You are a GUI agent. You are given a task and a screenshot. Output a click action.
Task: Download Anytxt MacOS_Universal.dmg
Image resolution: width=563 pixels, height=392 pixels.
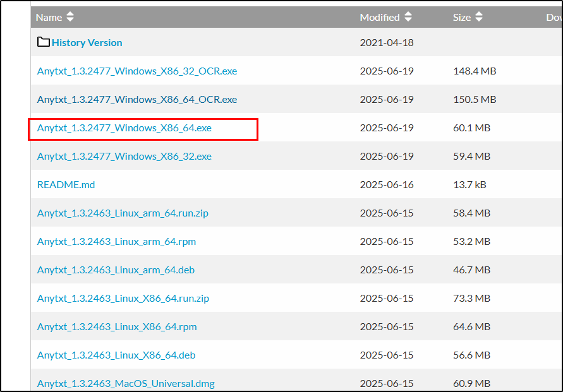126,383
